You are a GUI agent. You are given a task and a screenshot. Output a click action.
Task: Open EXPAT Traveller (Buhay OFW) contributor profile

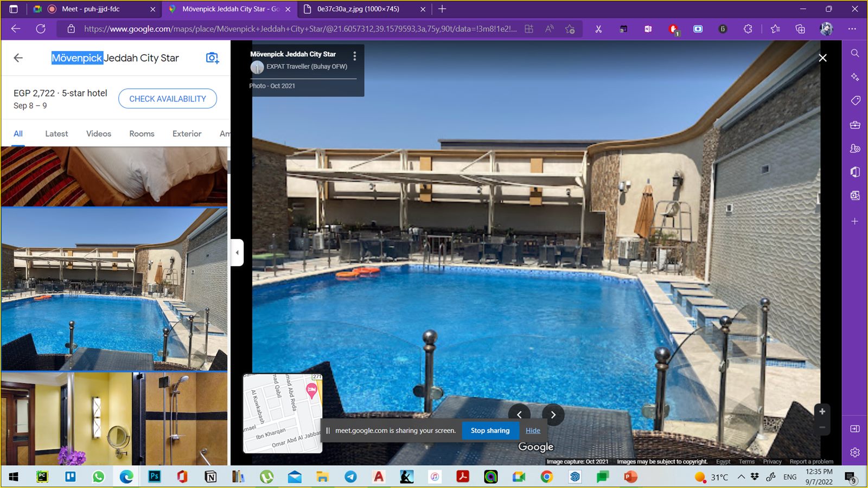[307, 67]
